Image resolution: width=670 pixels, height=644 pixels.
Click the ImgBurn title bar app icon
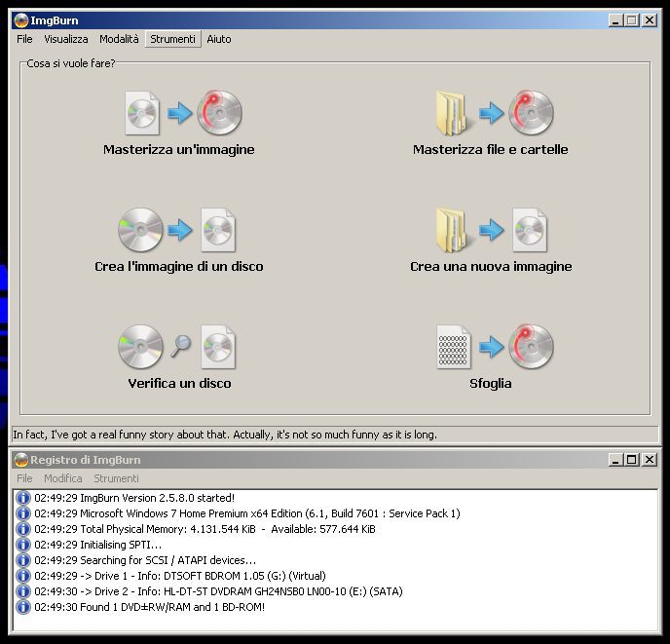20,19
